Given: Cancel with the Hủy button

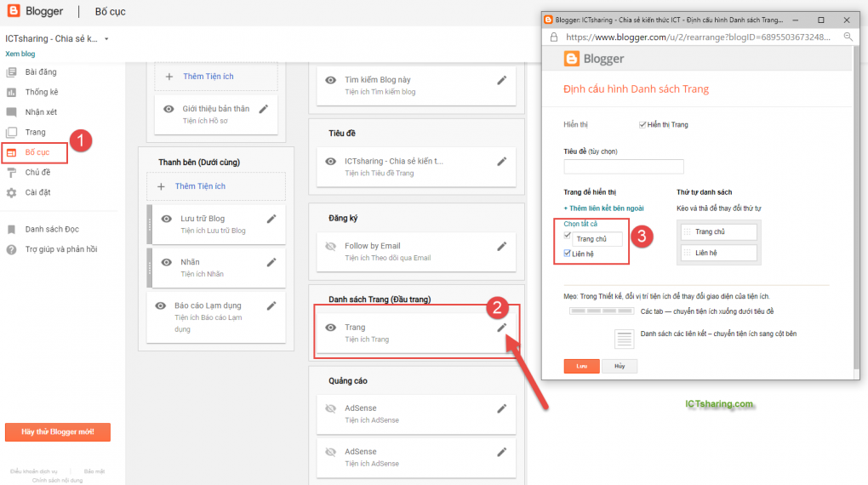Looking at the screenshot, I should click(x=620, y=366).
